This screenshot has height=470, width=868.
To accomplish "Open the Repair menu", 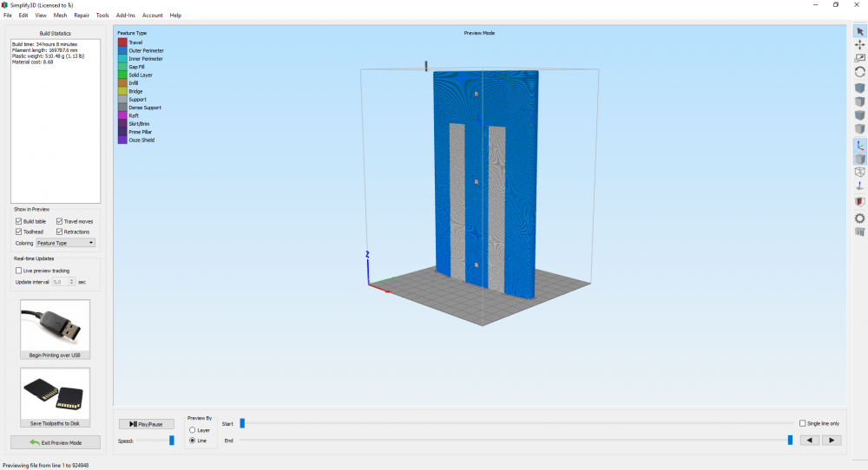I will click(x=82, y=16).
